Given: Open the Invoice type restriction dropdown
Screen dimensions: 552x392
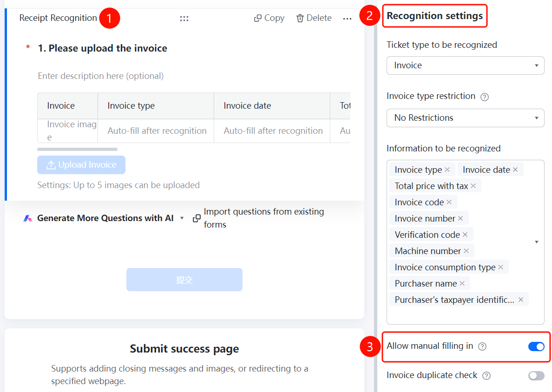Looking at the screenshot, I should click(x=466, y=118).
